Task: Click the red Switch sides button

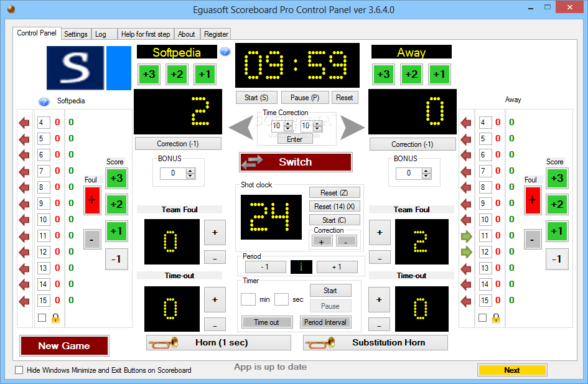Action: tap(296, 162)
